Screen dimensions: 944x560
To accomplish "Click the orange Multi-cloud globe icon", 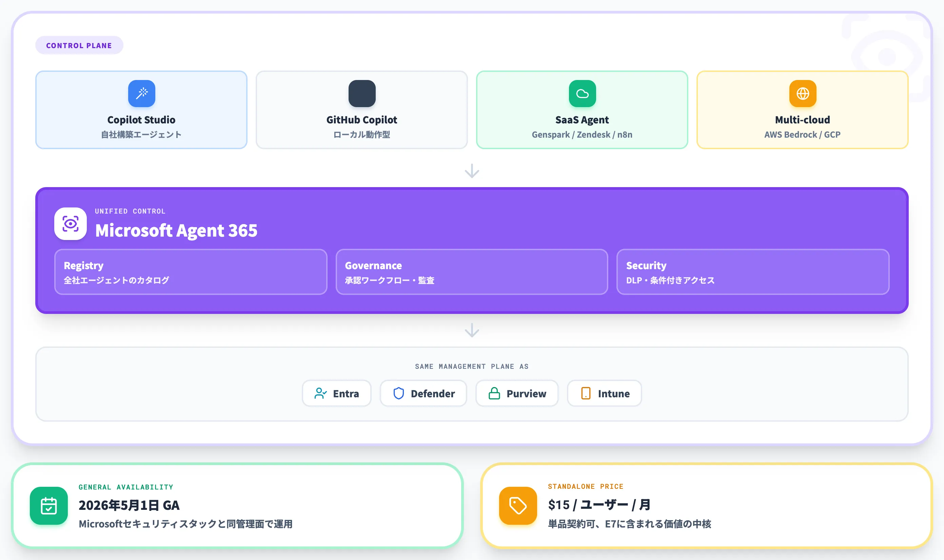I will (x=803, y=94).
